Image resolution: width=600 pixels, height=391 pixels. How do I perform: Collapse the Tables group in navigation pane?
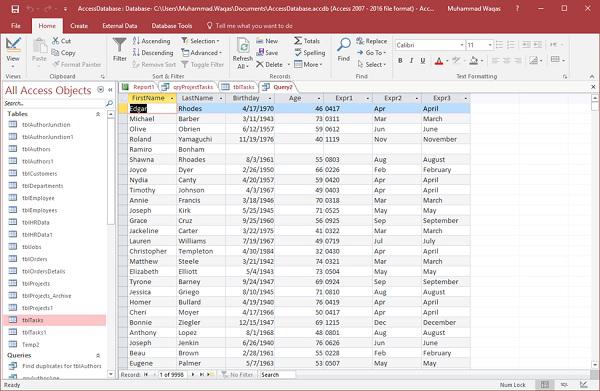[x=98, y=114]
